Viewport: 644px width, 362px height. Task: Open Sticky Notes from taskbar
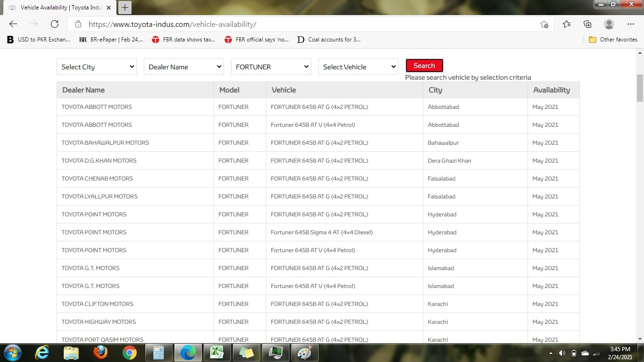tap(246, 353)
